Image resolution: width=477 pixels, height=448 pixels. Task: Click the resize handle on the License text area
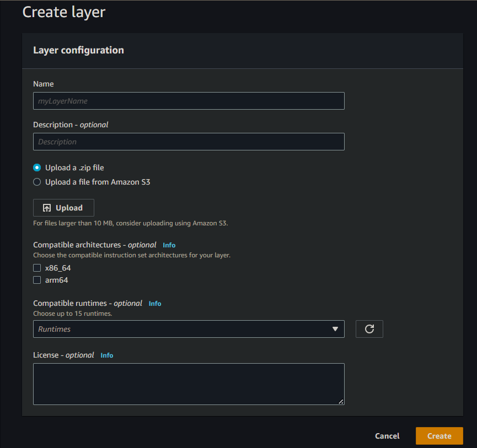pyautogui.click(x=341, y=402)
